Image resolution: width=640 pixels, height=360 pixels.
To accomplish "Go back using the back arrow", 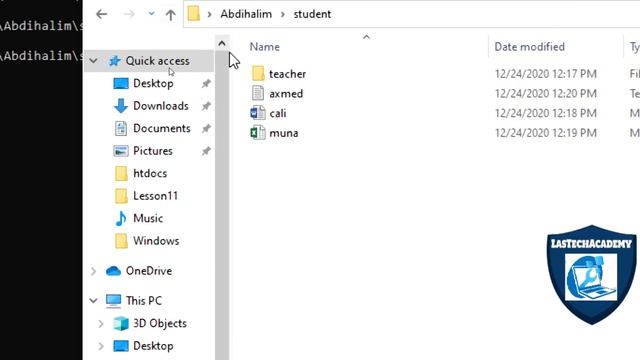I will click(x=102, y=14).
